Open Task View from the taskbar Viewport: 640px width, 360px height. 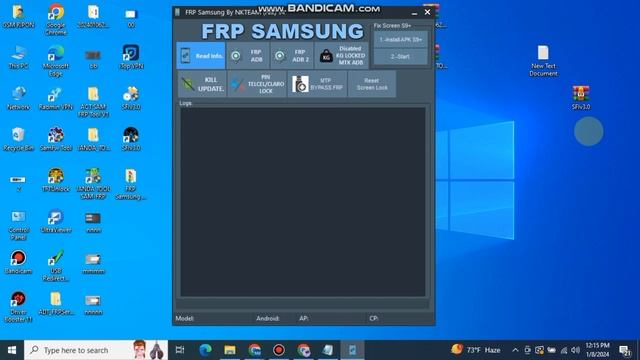[x=180, y=350]
